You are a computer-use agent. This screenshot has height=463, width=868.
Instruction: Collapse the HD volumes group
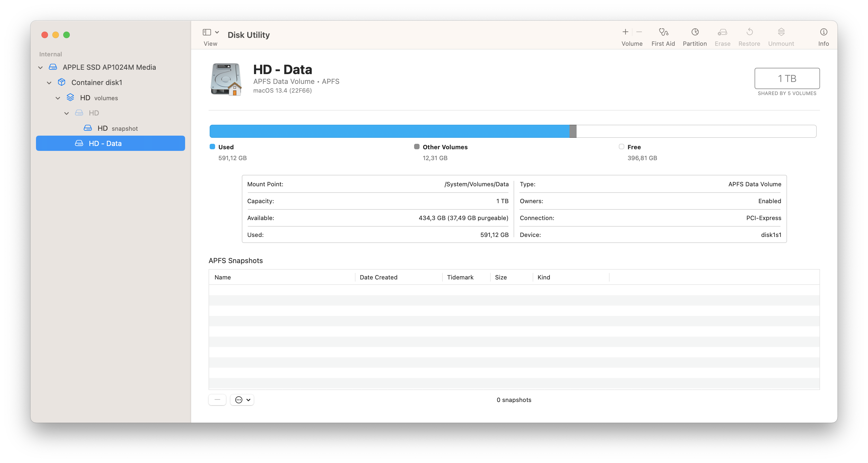pos(58,98)
